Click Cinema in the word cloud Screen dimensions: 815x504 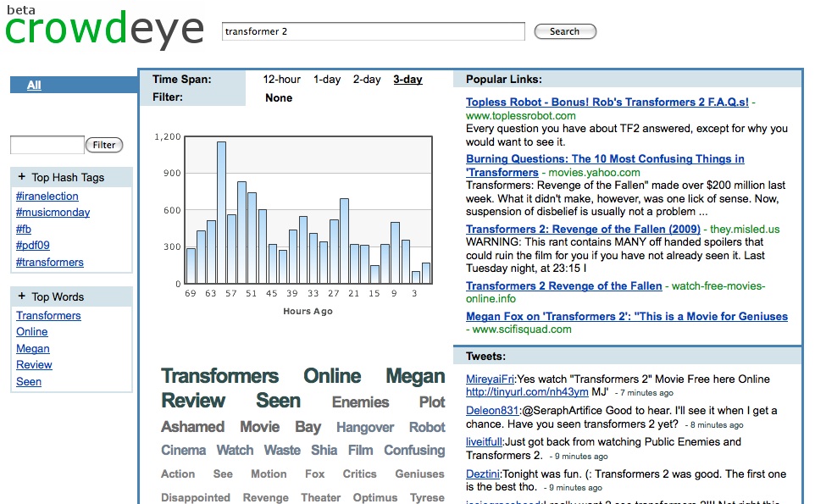[x=184, y=451]
